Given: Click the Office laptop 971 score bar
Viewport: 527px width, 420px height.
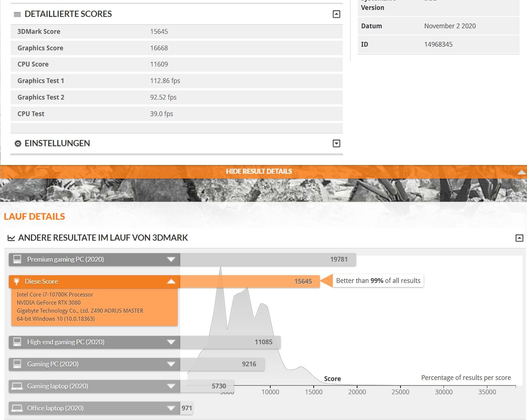Looking at the screenshot, I should point(186,408).
